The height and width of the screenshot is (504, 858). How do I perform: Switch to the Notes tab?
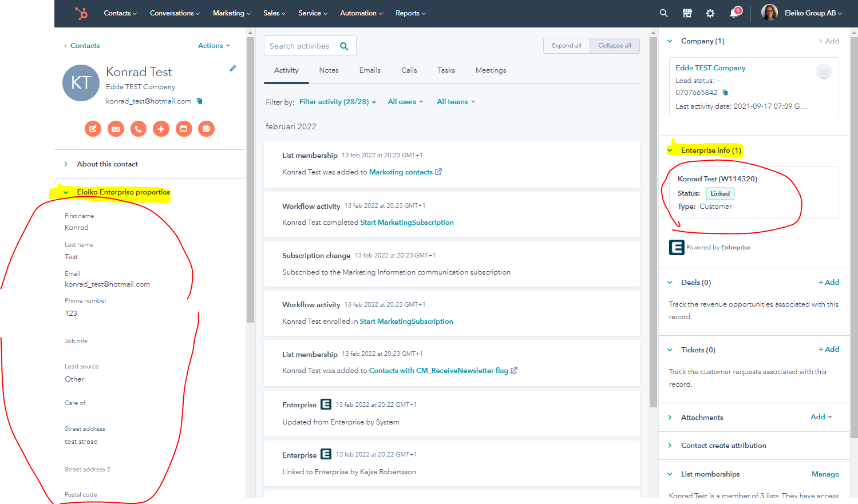(329, 70)
